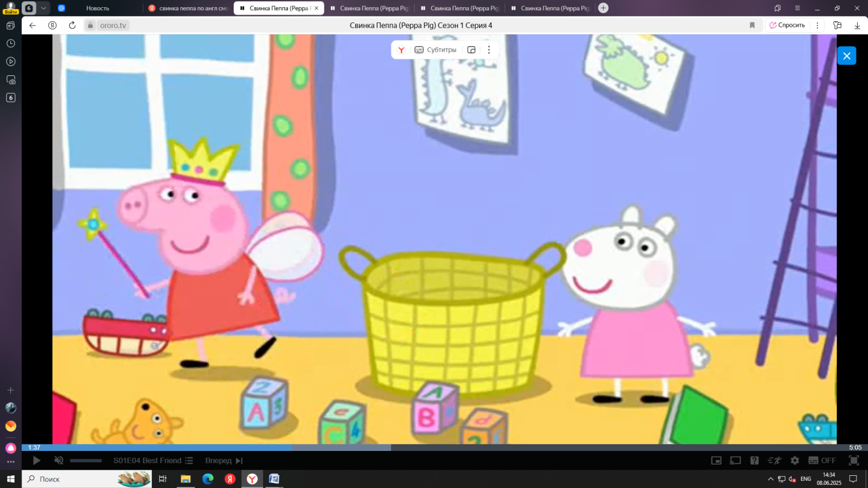Click Субтитры in the floating video overlay
Image resolution: width=868 pixels, height=488 pixels.
click(436, 50)
